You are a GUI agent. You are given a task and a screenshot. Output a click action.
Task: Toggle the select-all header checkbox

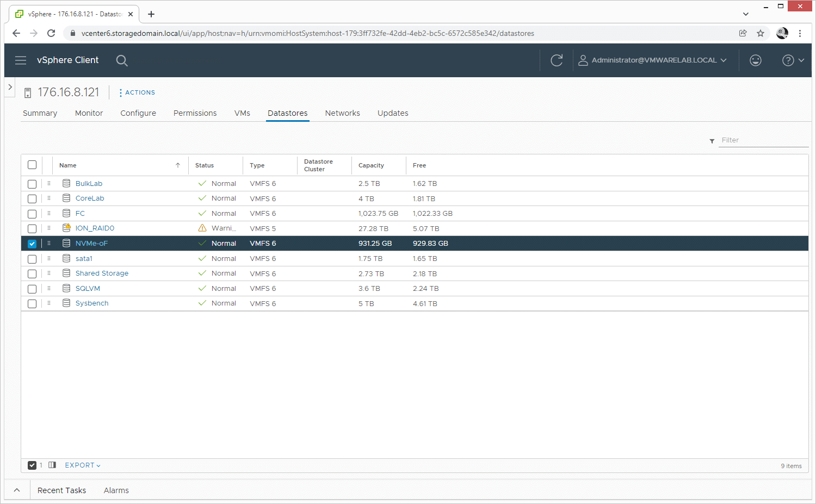click(x=32, y=165)
